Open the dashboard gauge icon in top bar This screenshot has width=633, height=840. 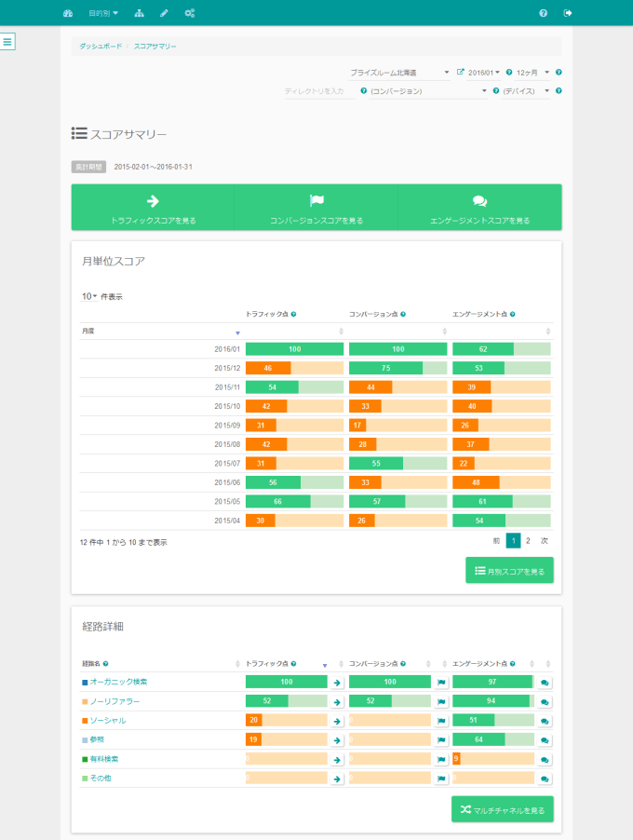point(67,13)
